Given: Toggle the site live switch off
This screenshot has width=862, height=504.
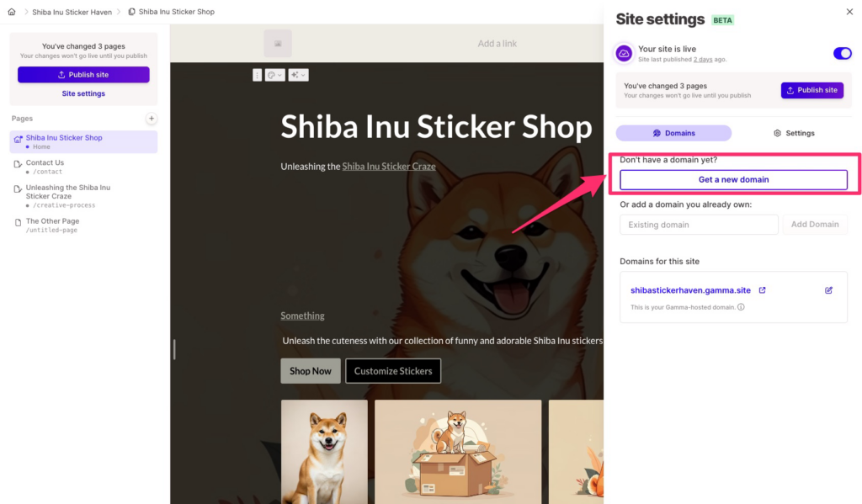Looking at the screenshot, I should coord(842,53).
